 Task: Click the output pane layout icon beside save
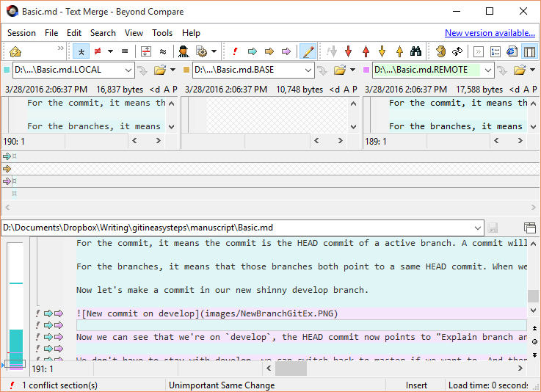(x=529, y=228)
